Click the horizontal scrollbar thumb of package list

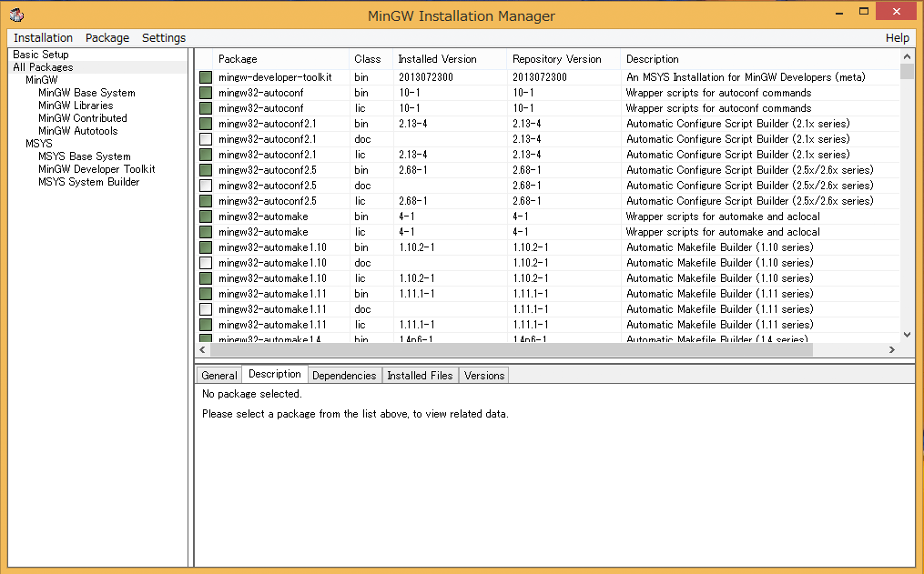point(512,349)
